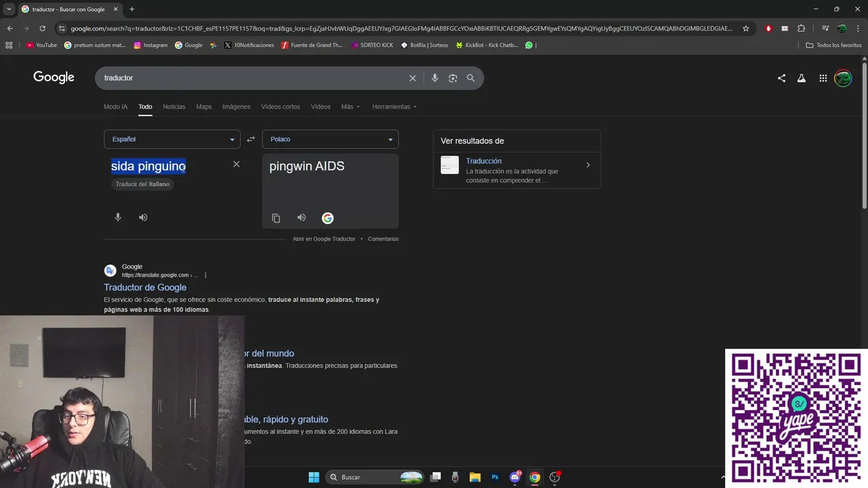Go back to previous page
The width and height of the screenshot is (868, 488).
[9, 28]
